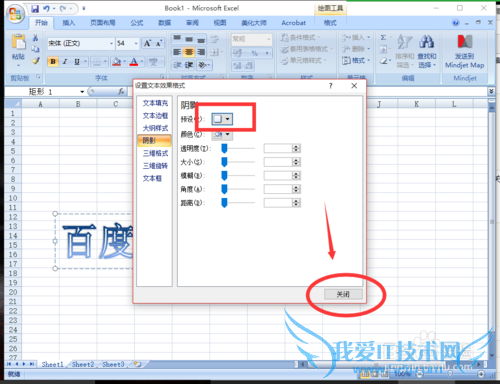The height and width of the screenshot is (384, 500).
Task: Select 3-D Format in dialog sidebar
Action: pyautogui.click(x=155, y=153)
